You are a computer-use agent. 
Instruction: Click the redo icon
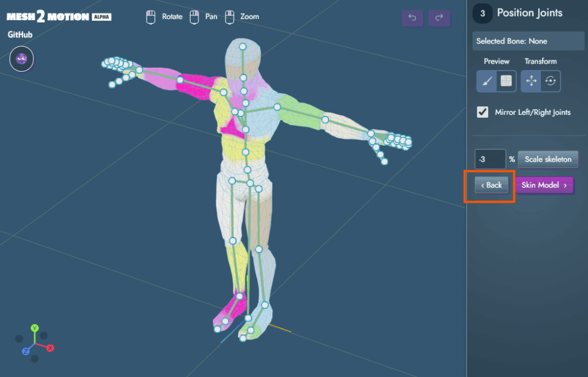tap(439, 18)
